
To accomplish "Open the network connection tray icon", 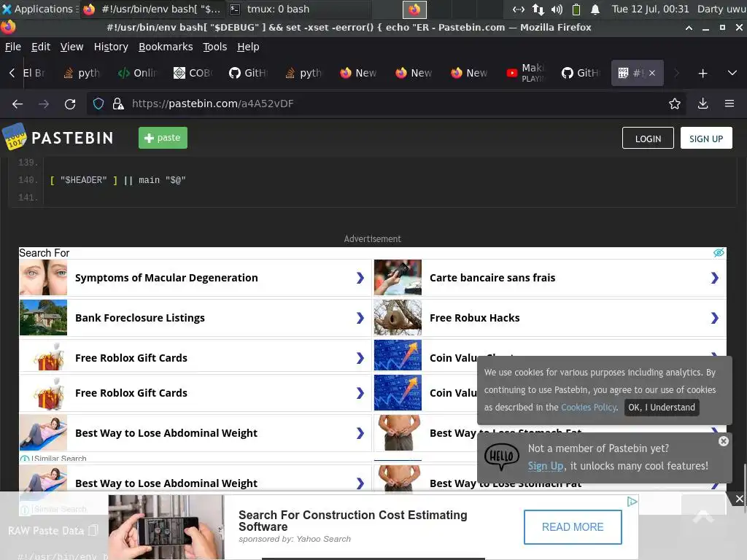I will point(538,9).
